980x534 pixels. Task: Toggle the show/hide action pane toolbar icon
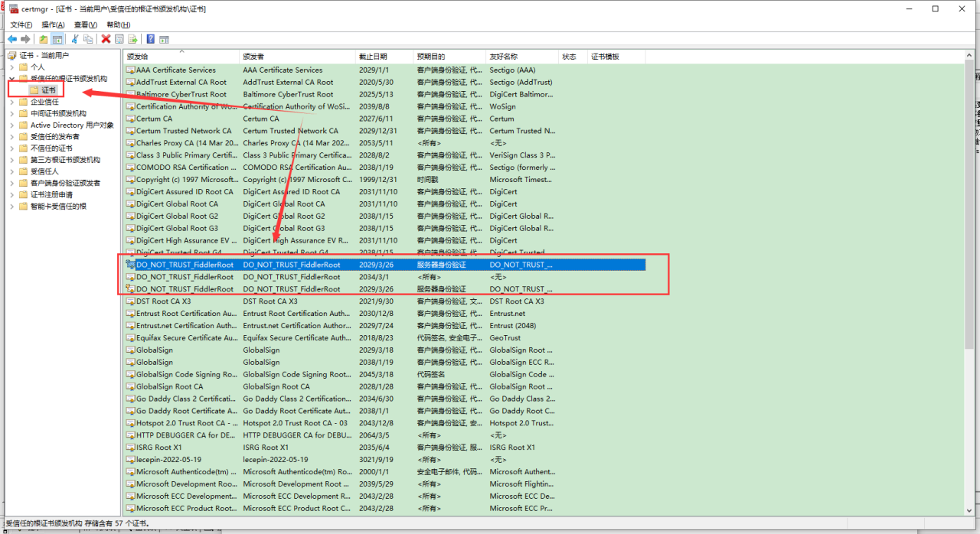coord(164,39)
